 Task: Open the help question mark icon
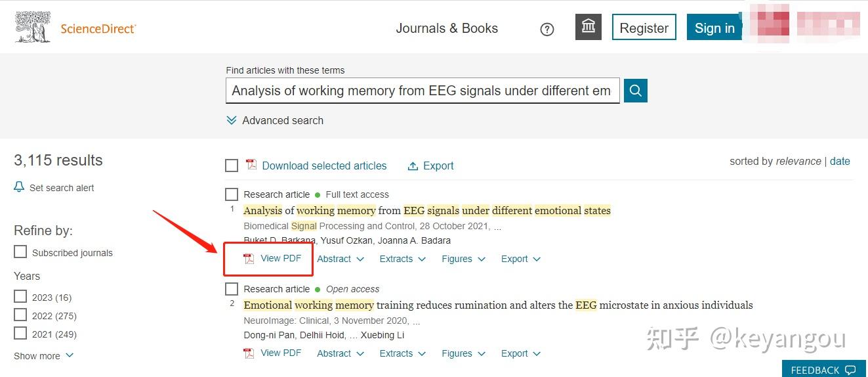click(547, 29)
